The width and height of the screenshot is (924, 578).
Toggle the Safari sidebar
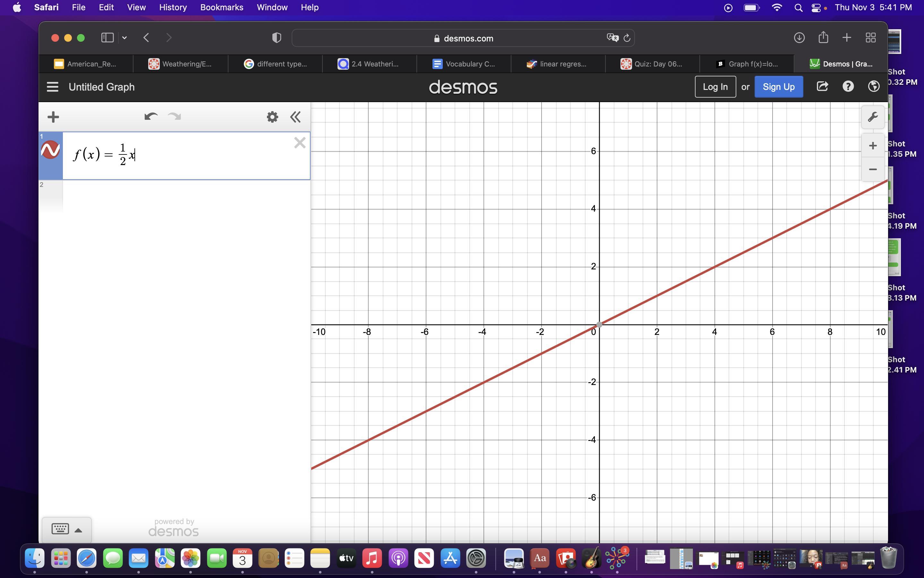(107, 38)
